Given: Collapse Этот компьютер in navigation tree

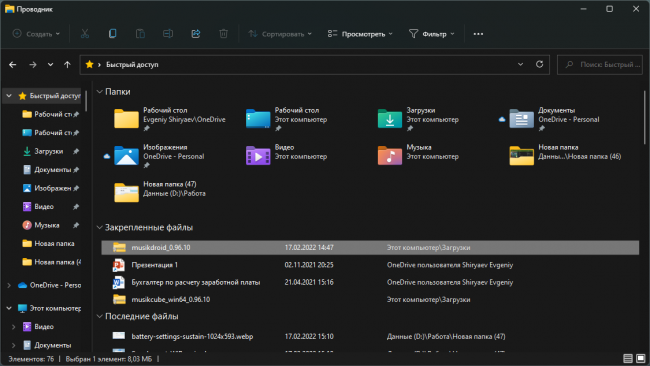Looking at the screenshot, I should (x=9, y=308).
